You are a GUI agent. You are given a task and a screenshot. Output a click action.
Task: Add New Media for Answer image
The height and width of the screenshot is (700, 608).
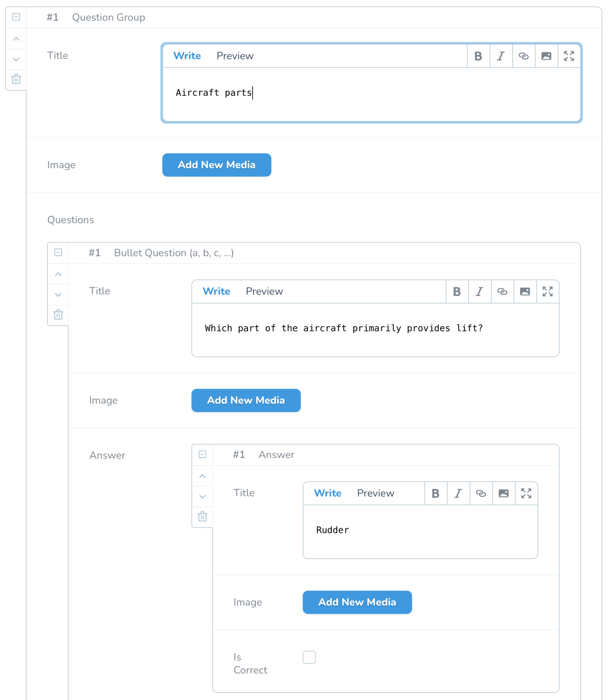[x=357, y=602]
